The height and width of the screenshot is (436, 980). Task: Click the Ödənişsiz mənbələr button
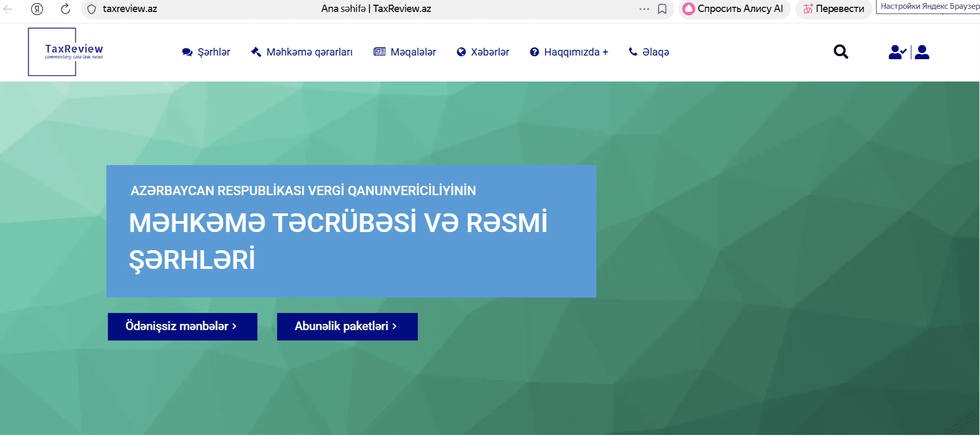click(x=182, y=326)
